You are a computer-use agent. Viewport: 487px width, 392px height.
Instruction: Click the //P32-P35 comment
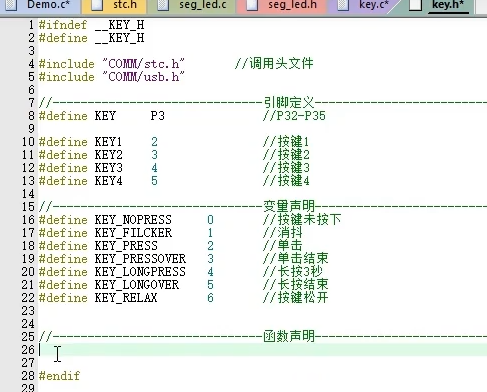click(x=294, y=116)
